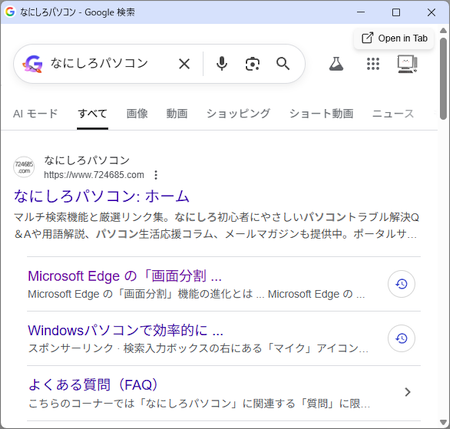Click the こちらのコーナーでは snippet text
This screenshot has width=450, height=429.
click(x=199, y=403)
